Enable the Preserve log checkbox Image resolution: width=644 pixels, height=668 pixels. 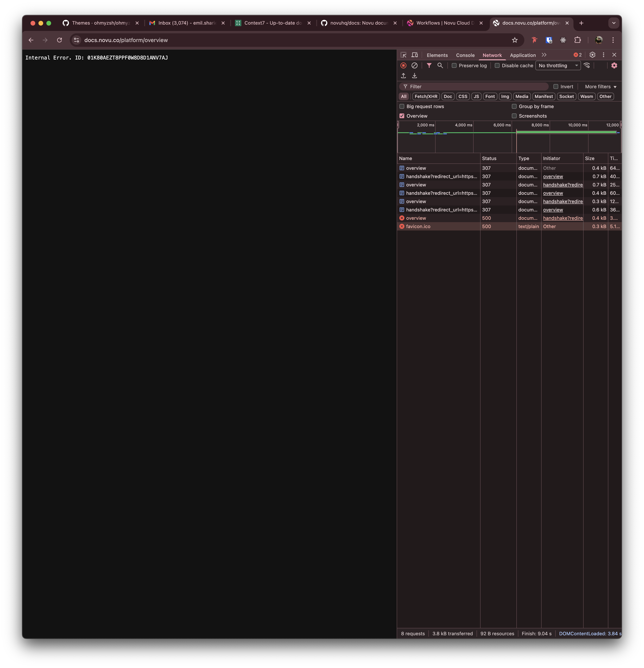click(454, 65)
